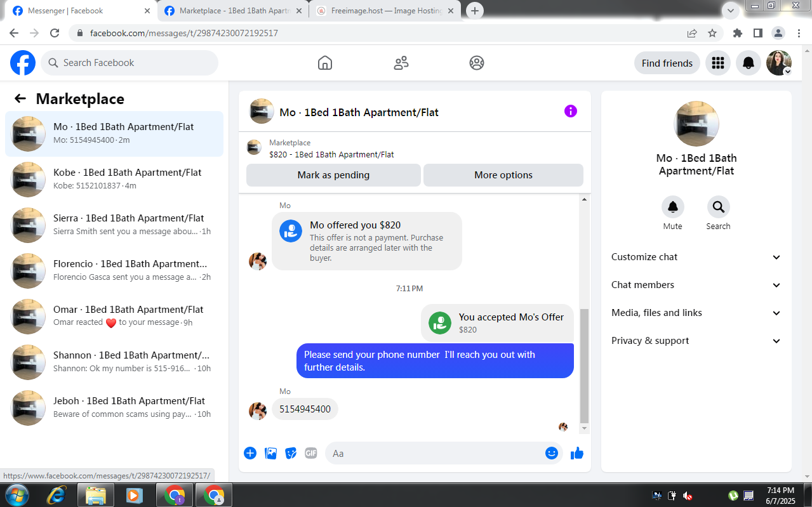Open the Friends icon in top navigation
Screen dimensions: 812x507
(x=401, y=63)
